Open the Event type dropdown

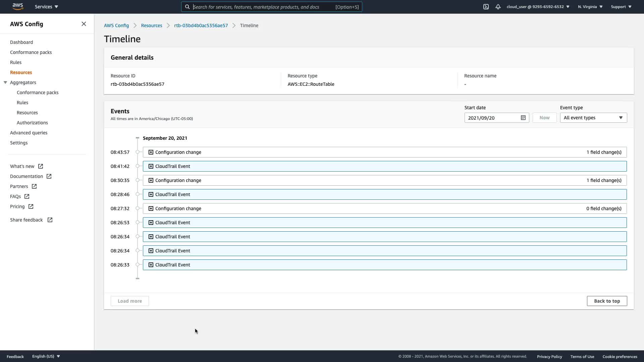(593, 118)
